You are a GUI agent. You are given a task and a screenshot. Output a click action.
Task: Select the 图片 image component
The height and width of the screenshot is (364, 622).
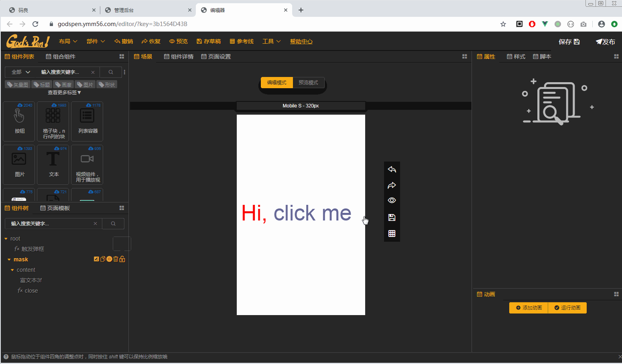(x=19, y=164)
